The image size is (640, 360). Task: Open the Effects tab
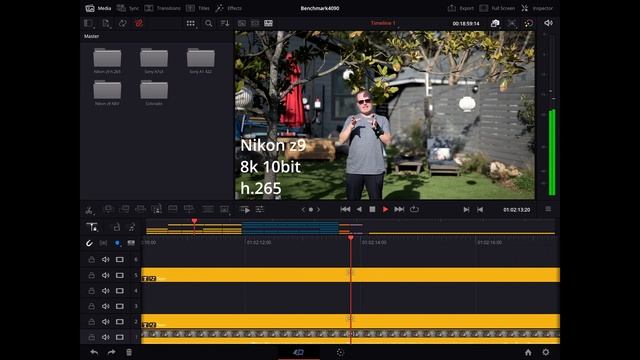click(x=229, y=8)
